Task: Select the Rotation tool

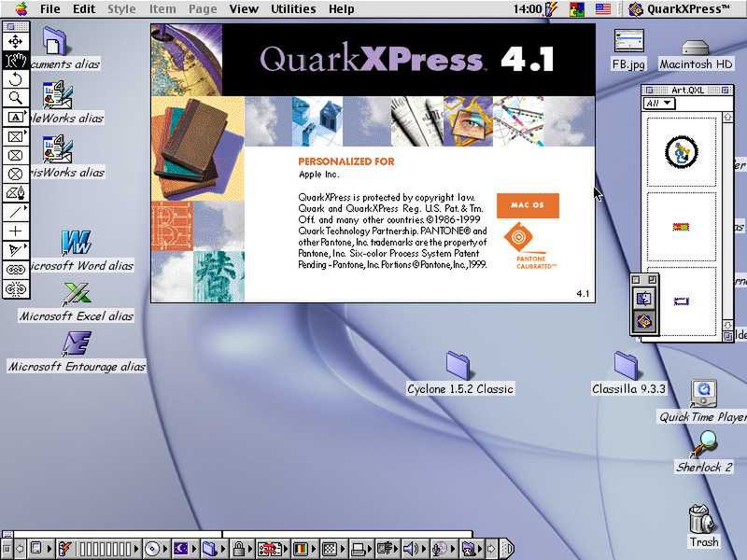Action: 15,79
